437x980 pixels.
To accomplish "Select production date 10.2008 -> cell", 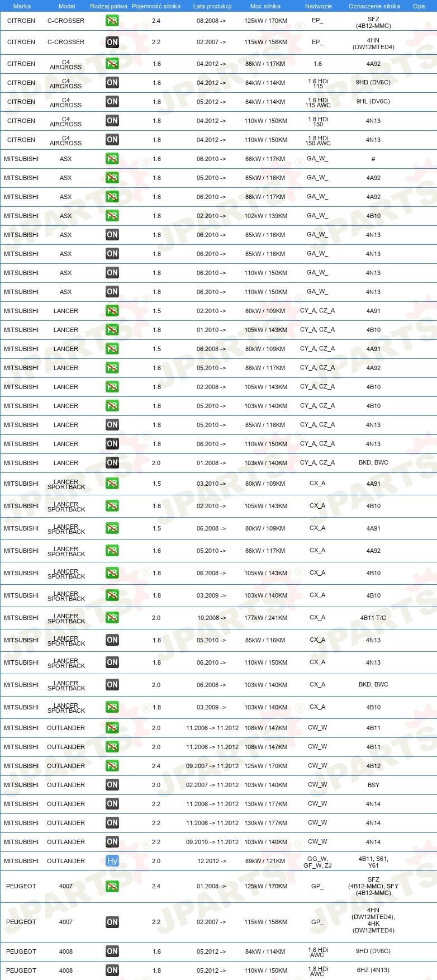I will 212,618.
